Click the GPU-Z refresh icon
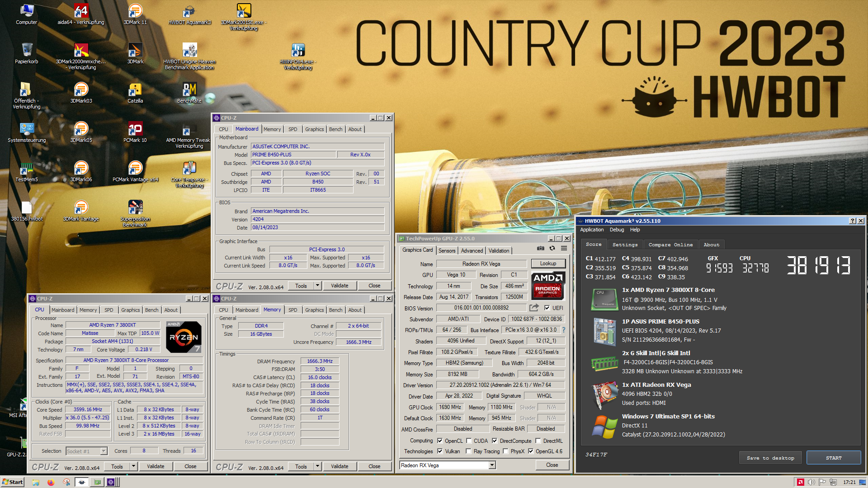Viewport: 868px width, 488px height. point(552,248)
